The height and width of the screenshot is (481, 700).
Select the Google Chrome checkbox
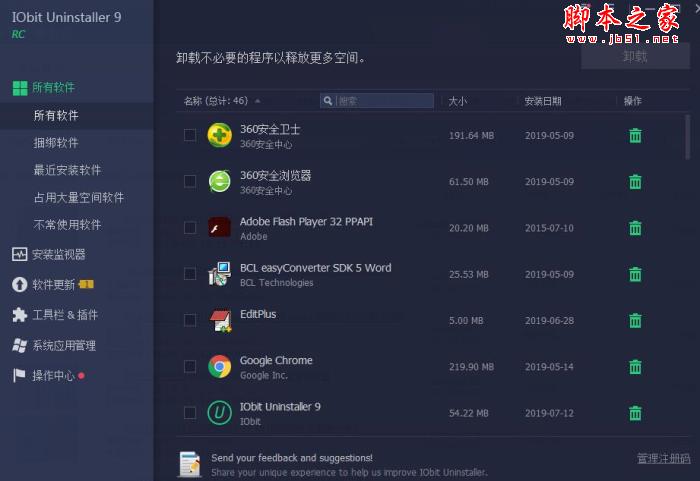(x=190, y=367)
